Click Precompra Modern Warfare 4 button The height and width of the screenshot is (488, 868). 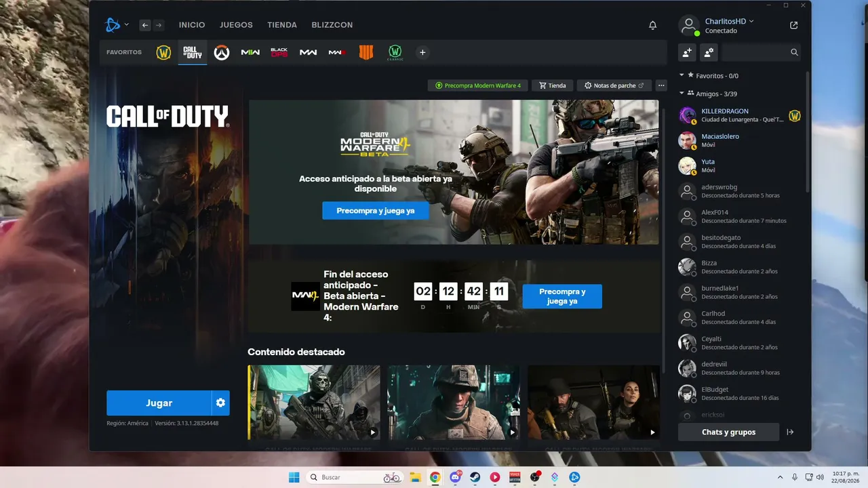tap(478, 85)
